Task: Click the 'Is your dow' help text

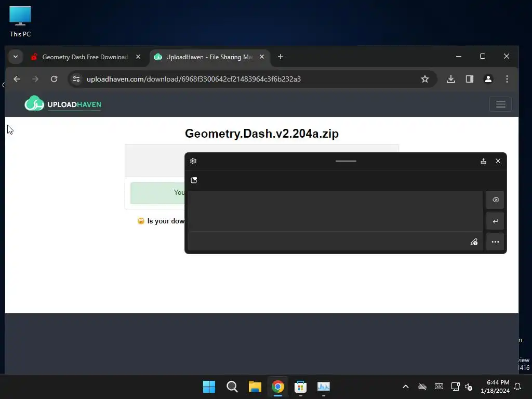Action: tap(166, 221)
